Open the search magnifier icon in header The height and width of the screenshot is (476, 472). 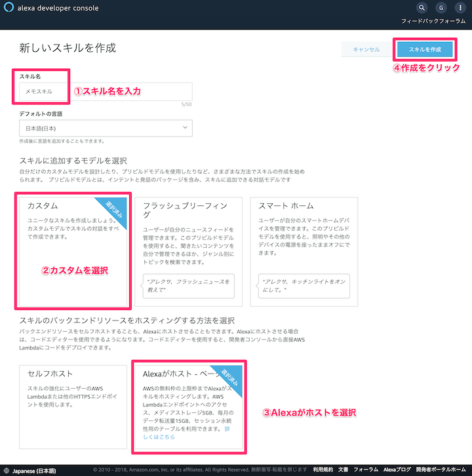[422, 8]
